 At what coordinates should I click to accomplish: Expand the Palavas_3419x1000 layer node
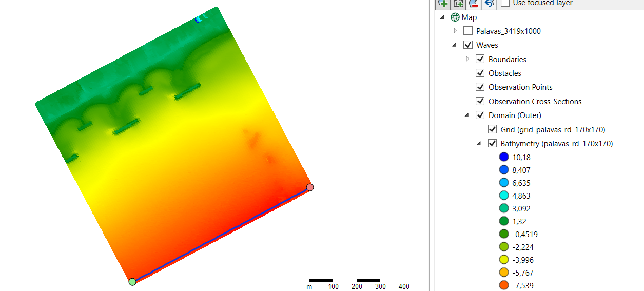coord(455,31)
